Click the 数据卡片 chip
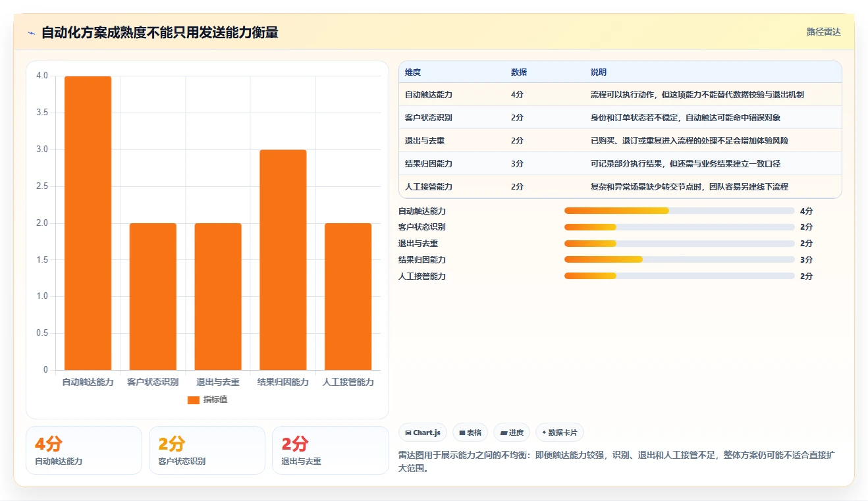The image size is (868, 501). pyautogui.click(x=559, y=433)
